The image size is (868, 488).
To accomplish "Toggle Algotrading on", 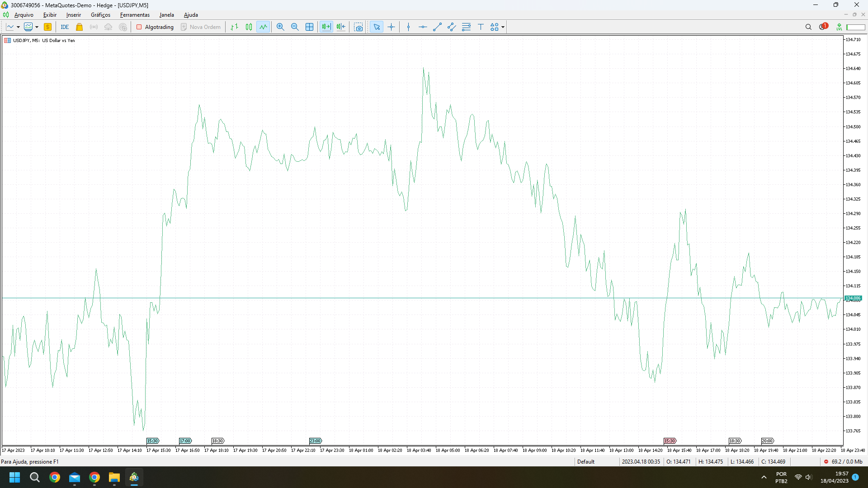I will pyautogui.click(x=155, y=27).
